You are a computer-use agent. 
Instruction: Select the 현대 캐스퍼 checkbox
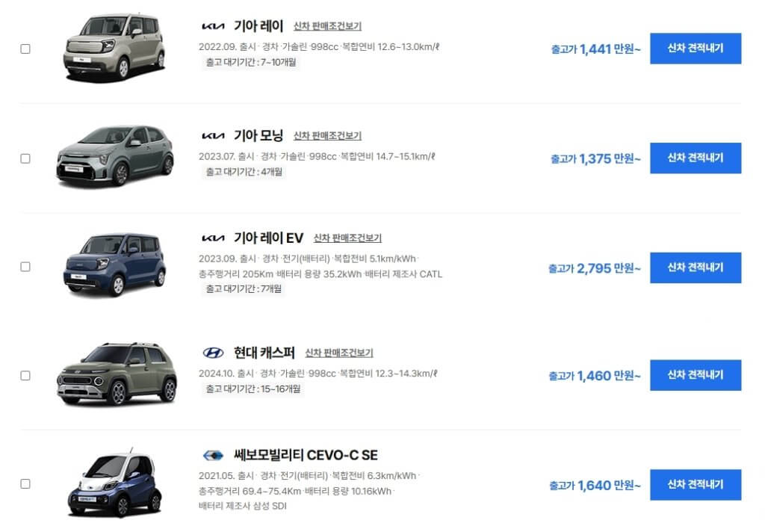pyautogui.click(x=25, y=375)
